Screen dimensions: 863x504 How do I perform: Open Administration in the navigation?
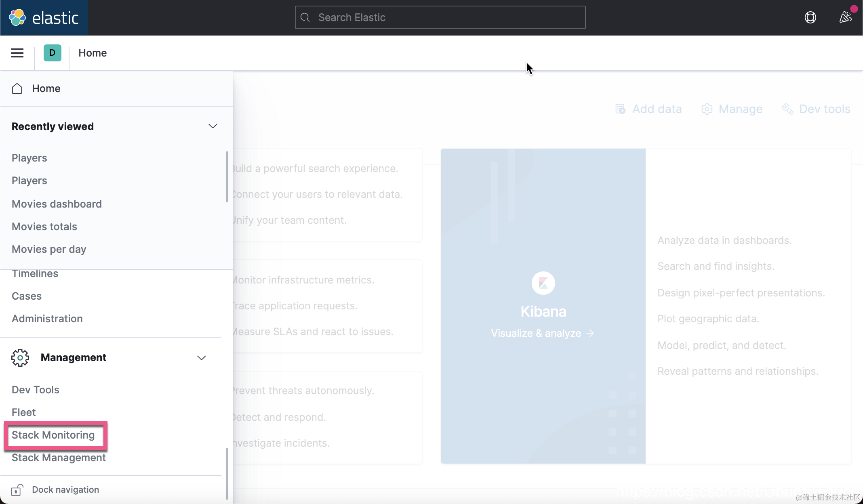pos(47,319)
